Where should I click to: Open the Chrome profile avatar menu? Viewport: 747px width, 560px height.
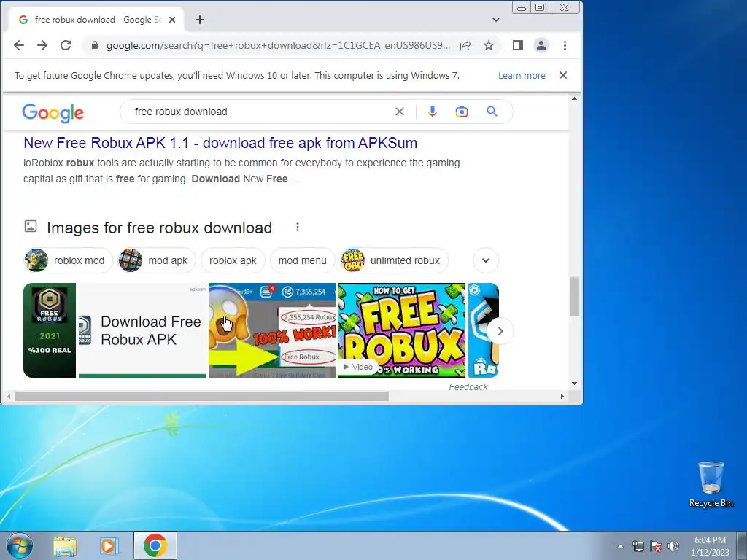tap(541, 45)
